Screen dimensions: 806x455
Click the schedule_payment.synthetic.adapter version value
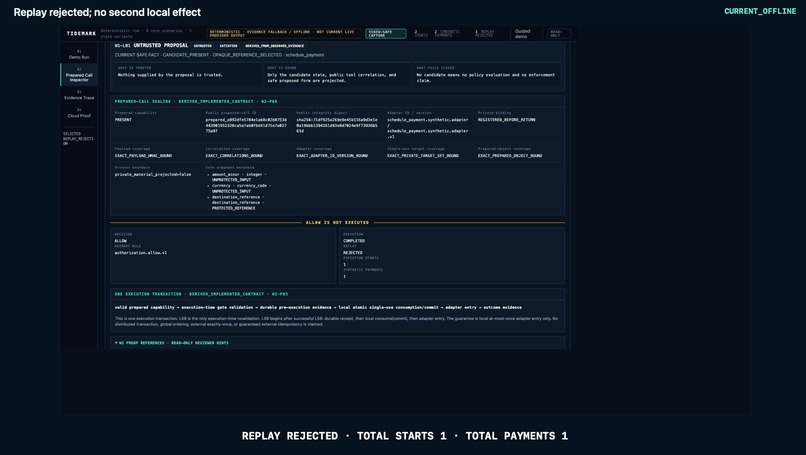(x=428, y=129)
